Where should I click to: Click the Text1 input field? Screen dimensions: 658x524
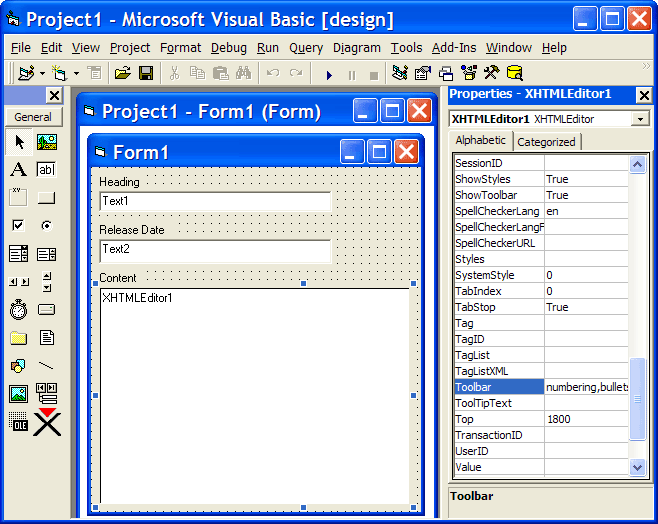click(x=215, y=201)
